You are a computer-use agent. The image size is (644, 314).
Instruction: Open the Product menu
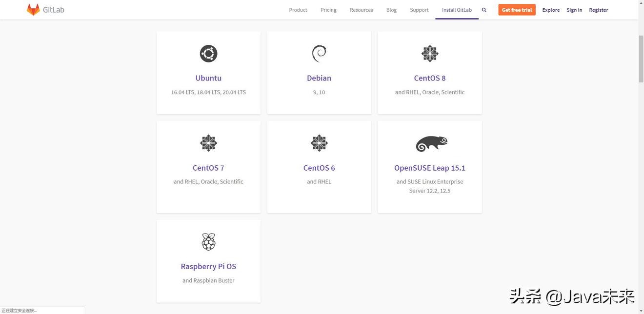point(298,10)
